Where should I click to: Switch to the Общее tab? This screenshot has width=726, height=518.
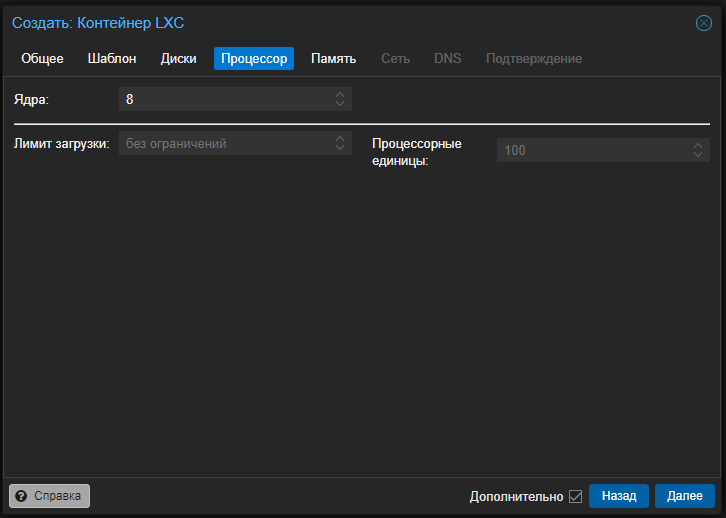42,58
